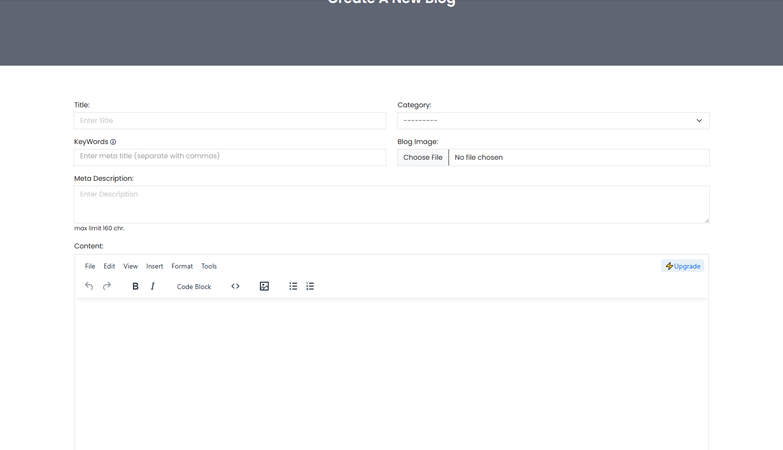The image size is (783, 450).
Task: Open the View menu in editor
Action: click(130, 266)
